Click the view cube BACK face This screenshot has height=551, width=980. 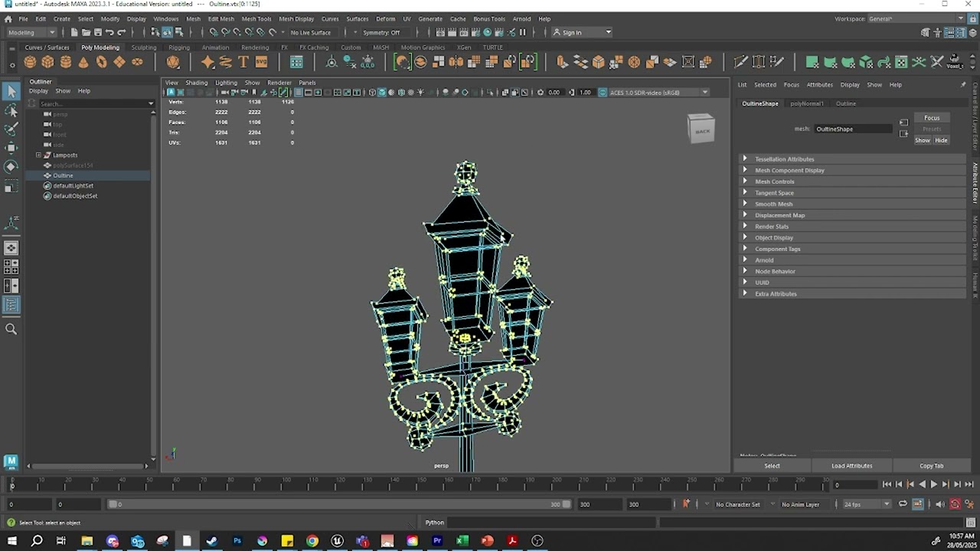(702, 131)
